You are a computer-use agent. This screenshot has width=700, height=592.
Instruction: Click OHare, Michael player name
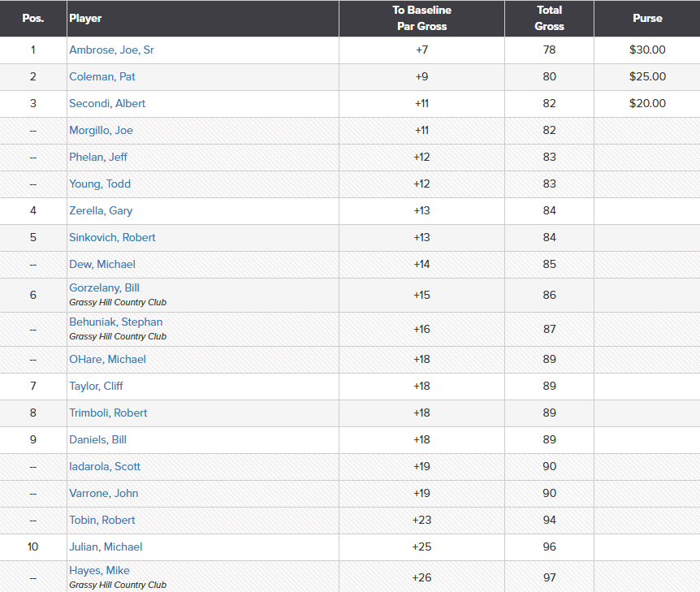107,359
